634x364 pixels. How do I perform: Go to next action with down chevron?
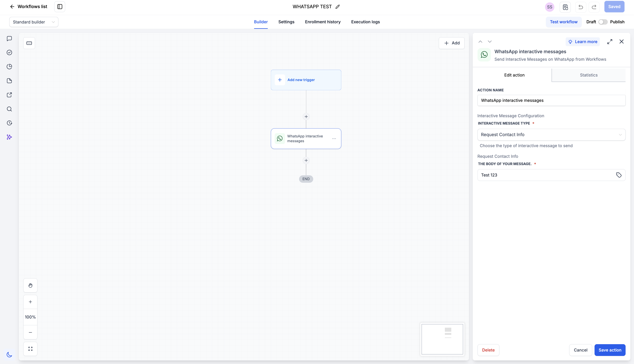(x=490, y=41)
